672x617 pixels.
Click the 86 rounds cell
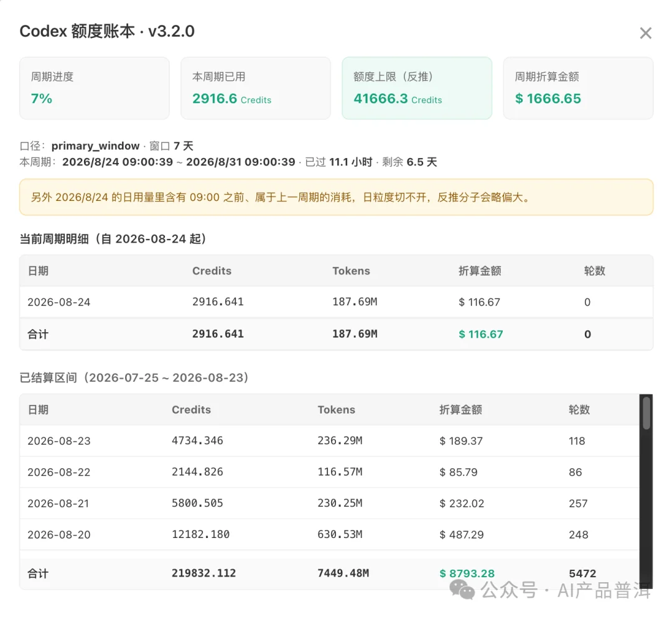tap(575, 472)
